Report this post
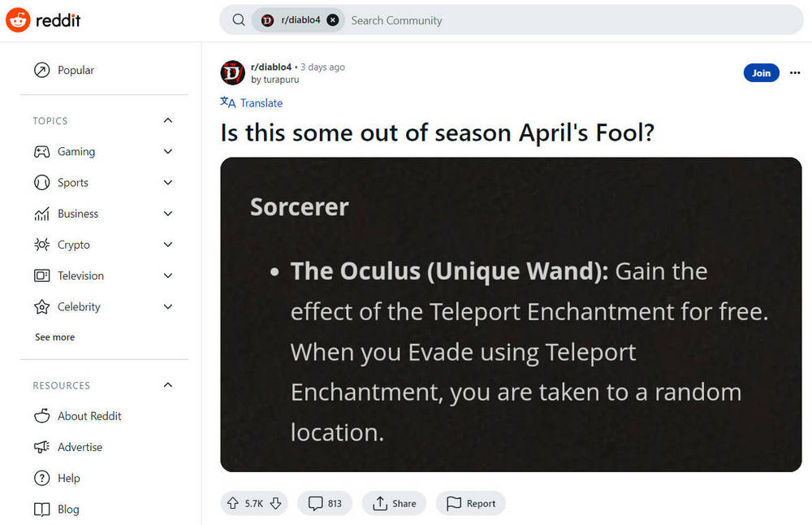The width and height of the screenshot is (812, 525). (471, 504)
